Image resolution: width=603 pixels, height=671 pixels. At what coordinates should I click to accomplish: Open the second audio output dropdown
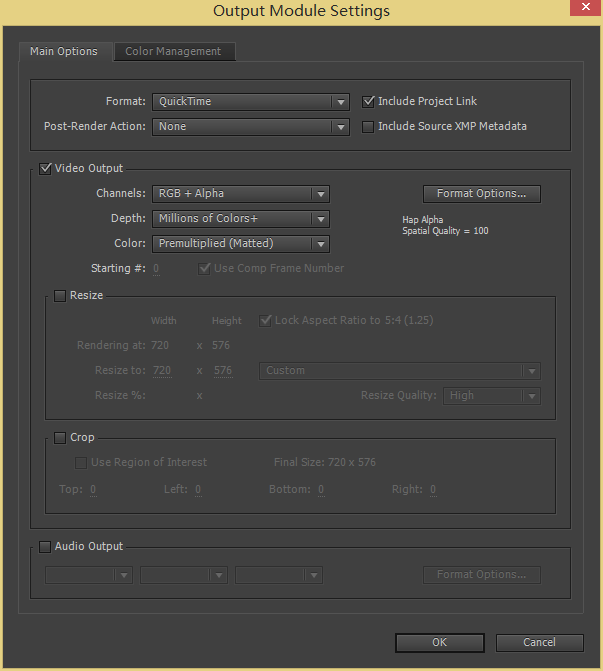[184, 575]
